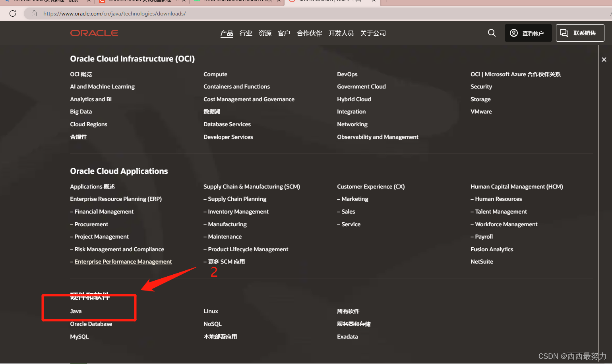Open the Marketing link

[x=355, y=199]
